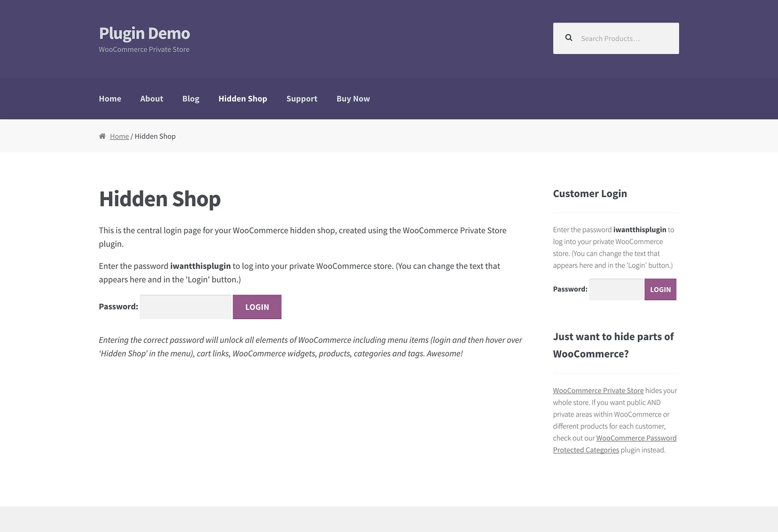778x532 pixels.
Task: Click the sidebar Password entry box
Action: click(616, 289)
